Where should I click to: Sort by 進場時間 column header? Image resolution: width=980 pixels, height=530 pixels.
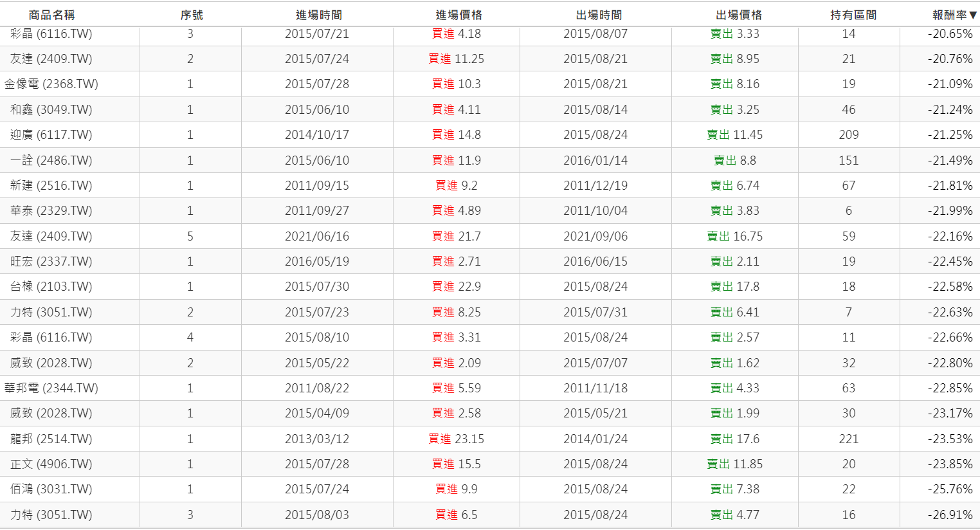318,15
